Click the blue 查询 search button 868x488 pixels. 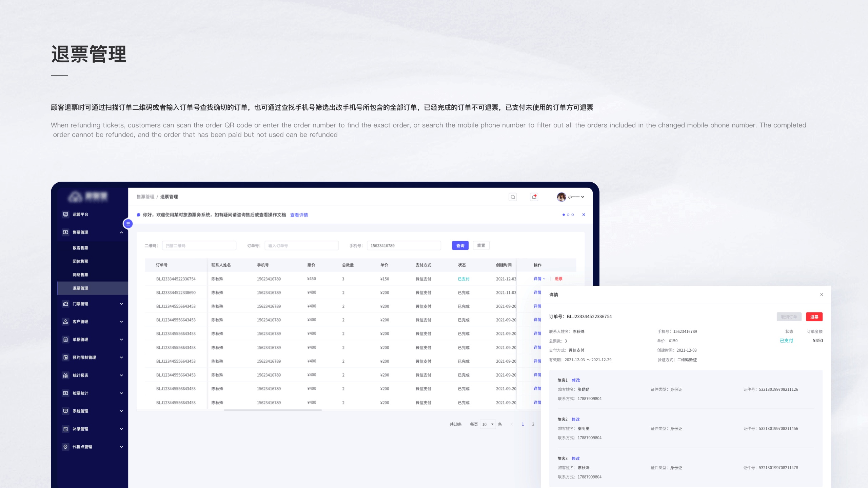click(x=460, y=246)
